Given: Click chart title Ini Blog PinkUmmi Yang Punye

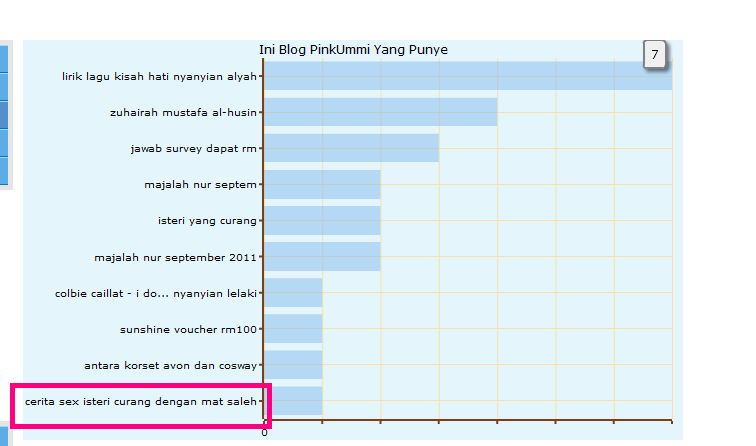Looking at the screenshot, I should tap(353, 49).
